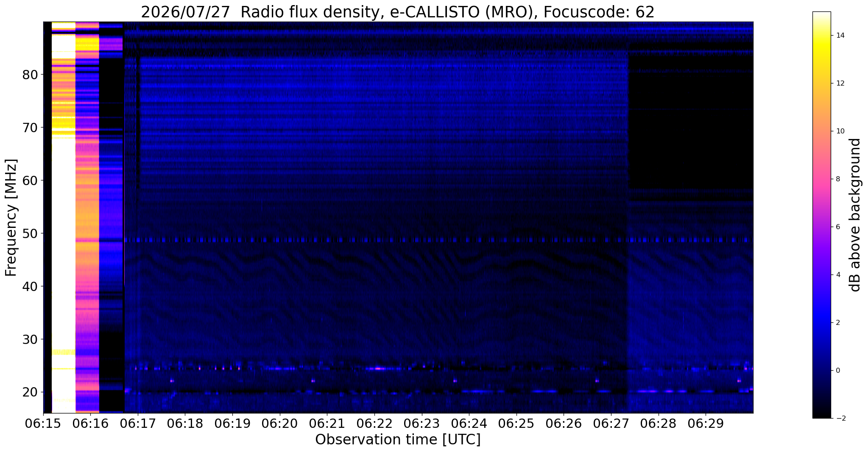This screenshot has width=868, height=452.
Task: Click the 06:18 time tick label
Action: pos(185,423)
